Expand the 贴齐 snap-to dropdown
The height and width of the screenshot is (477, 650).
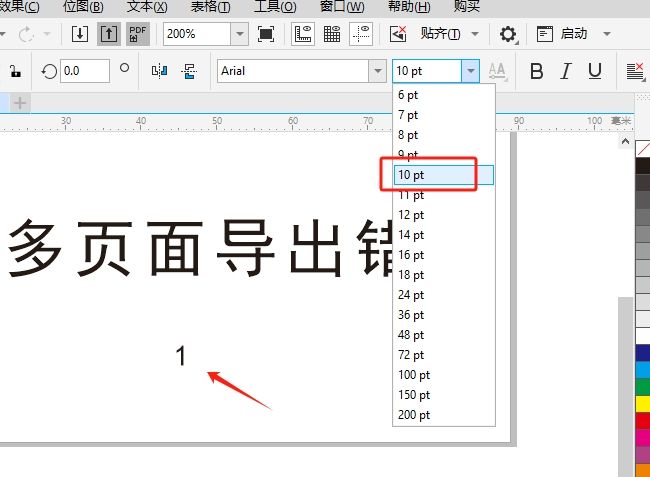click(x=475, y=34)
